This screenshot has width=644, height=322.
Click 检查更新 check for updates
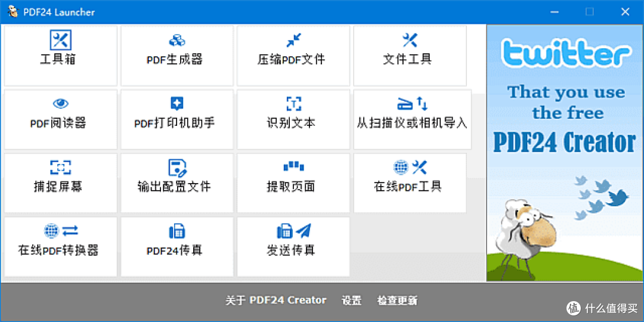397,300
